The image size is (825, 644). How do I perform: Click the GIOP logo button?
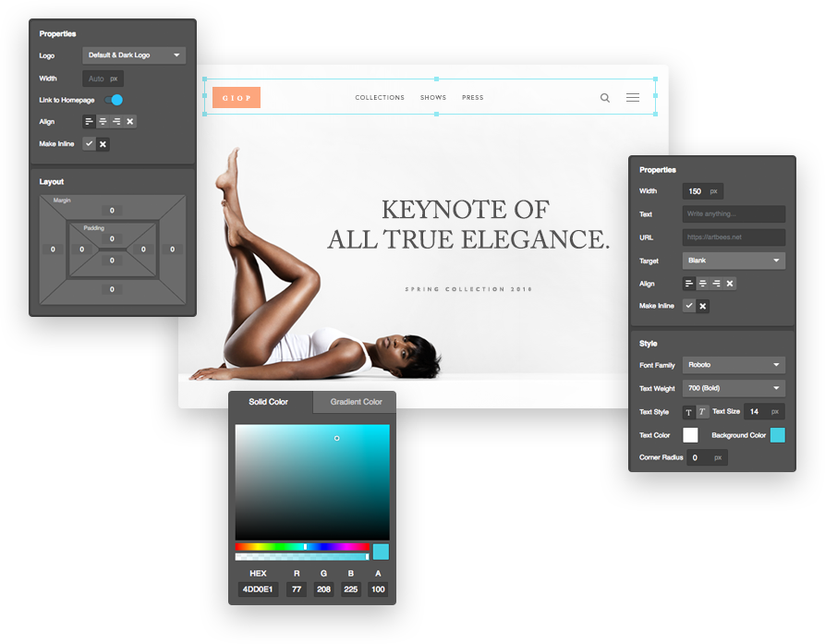click(x=236, y=97)
